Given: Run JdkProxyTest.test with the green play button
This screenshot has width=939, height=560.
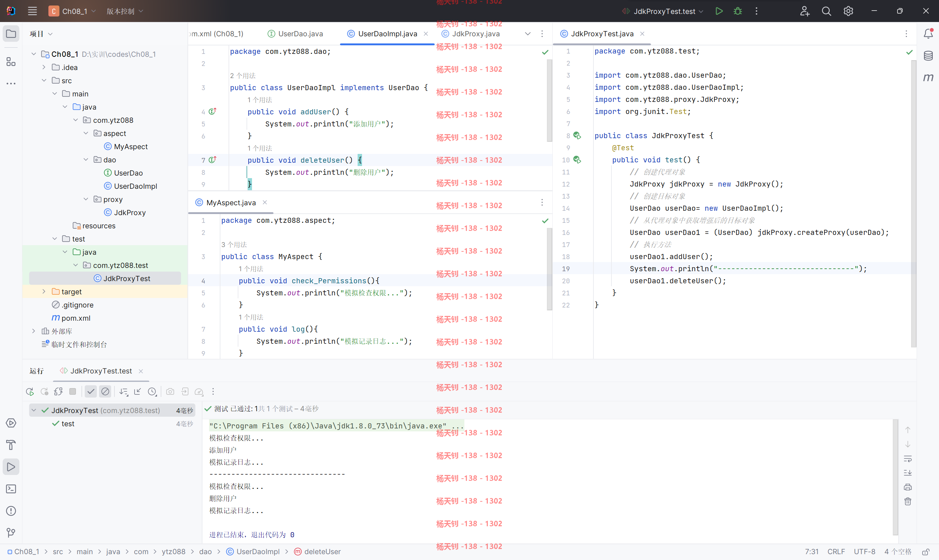Looking at the screenshot, I should click(719, 11).
